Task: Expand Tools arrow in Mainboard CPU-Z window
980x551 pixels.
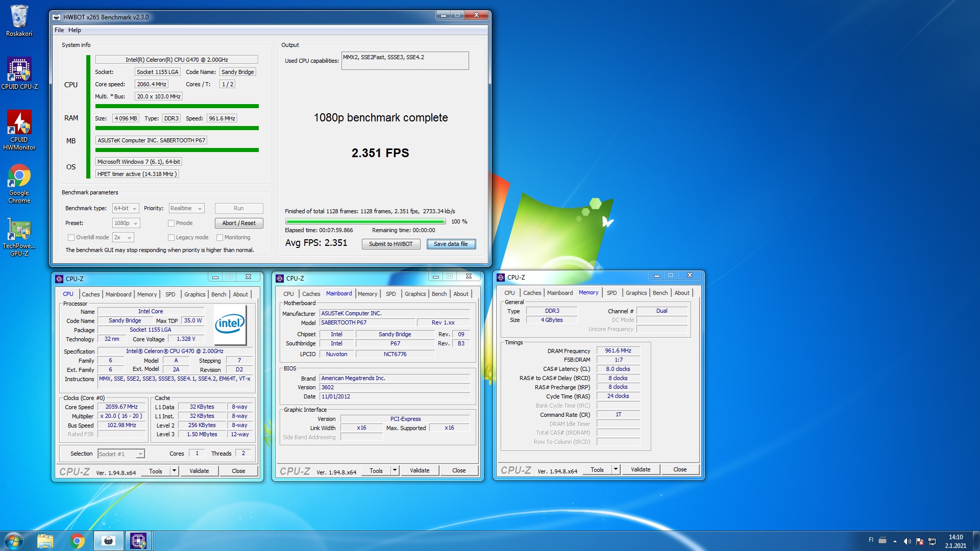Action: click(x=395, y=470)
